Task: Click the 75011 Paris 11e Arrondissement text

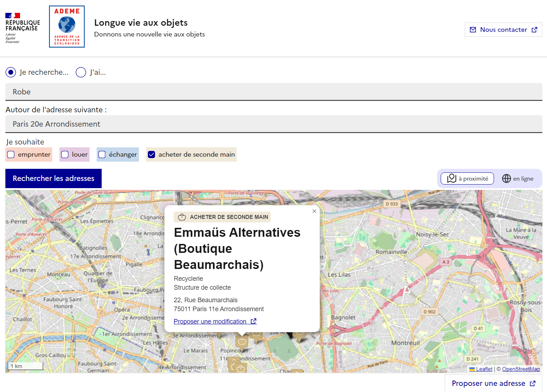Action: (219, 309)
